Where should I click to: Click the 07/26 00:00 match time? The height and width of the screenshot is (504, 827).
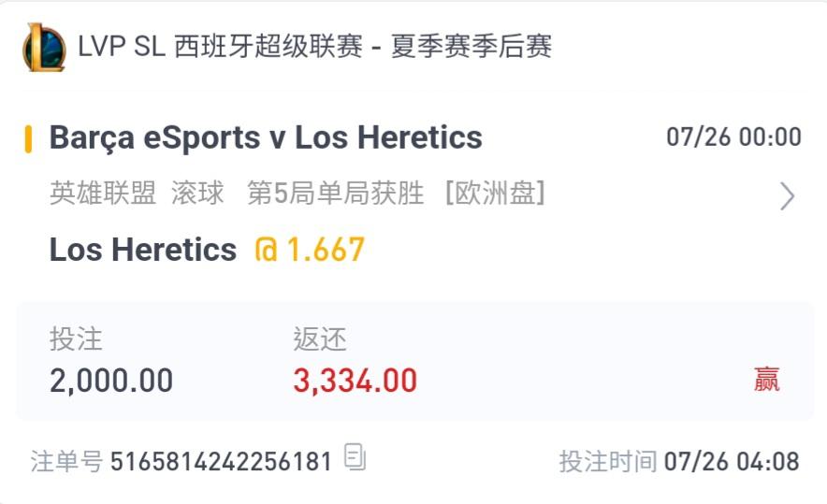coord(733,137)
